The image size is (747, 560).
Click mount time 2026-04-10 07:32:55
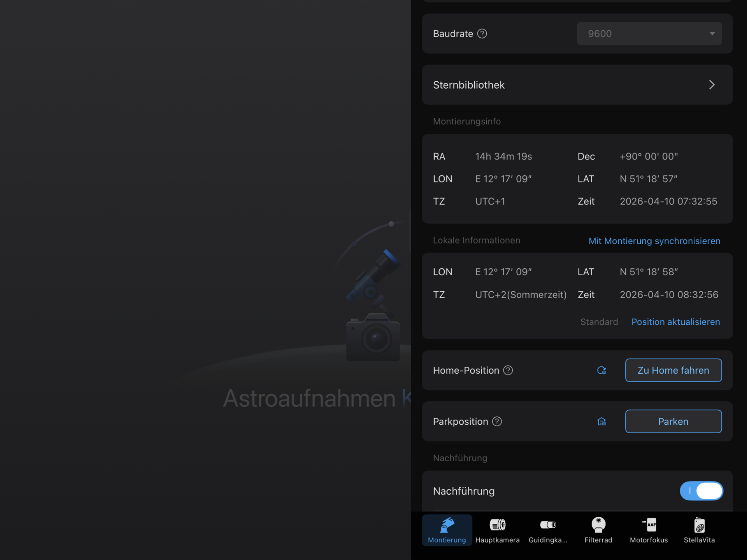click(668, 201)
